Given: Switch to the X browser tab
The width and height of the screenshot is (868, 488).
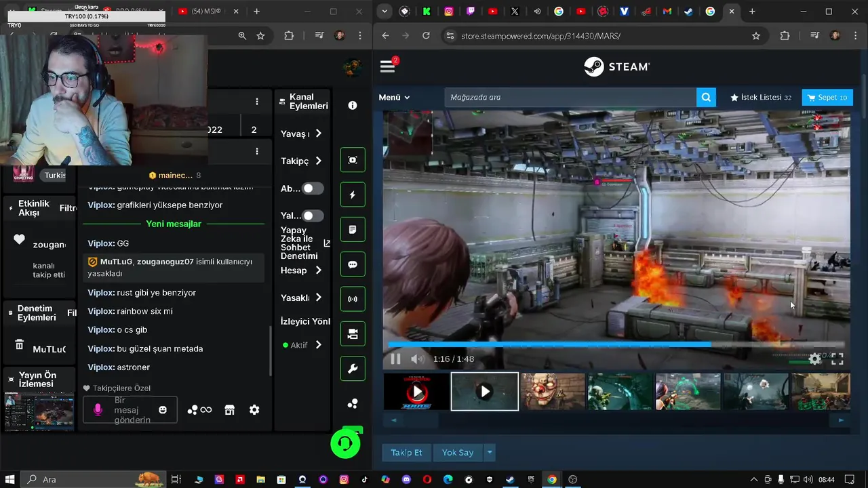Looking at the screenshot, I should tap(515, 12).
